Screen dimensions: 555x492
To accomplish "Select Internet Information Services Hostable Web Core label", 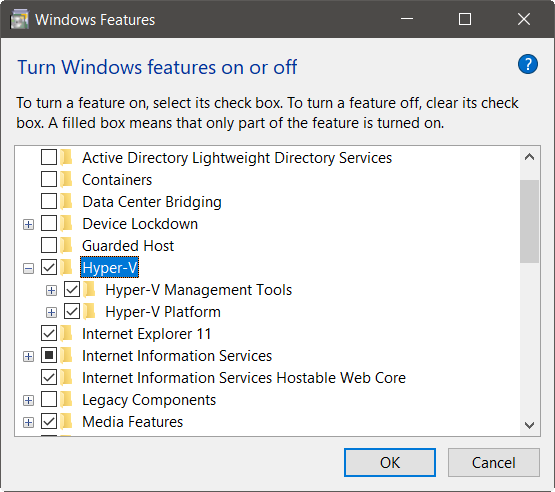I will click(x=244, y=378).
